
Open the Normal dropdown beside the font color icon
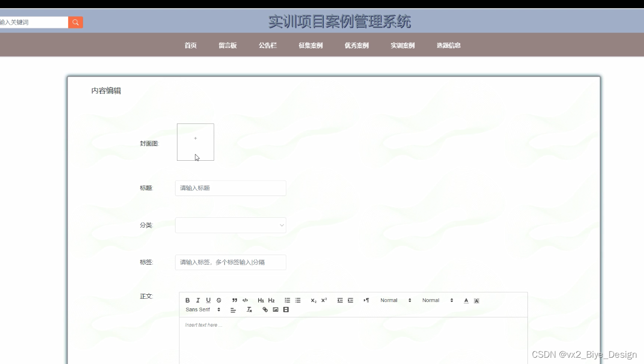click(x=438, y=301)
